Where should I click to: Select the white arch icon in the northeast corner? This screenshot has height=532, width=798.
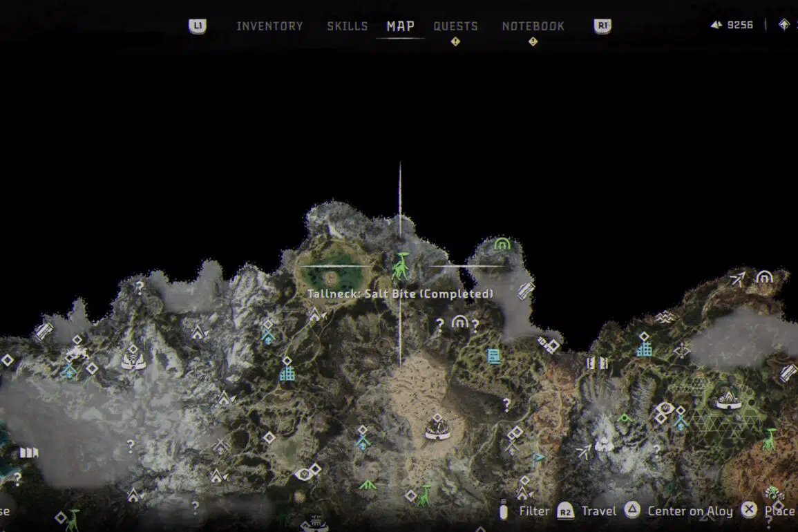(x=764, y=277)
